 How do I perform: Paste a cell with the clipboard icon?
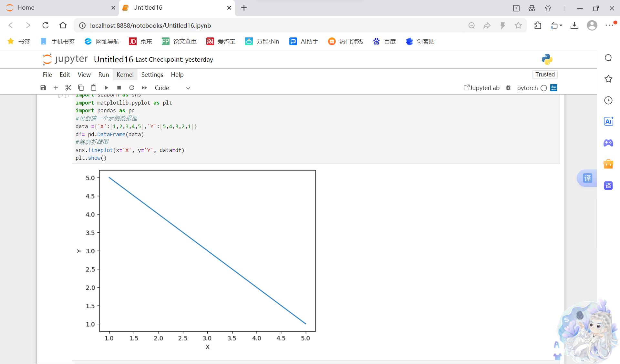93,88
